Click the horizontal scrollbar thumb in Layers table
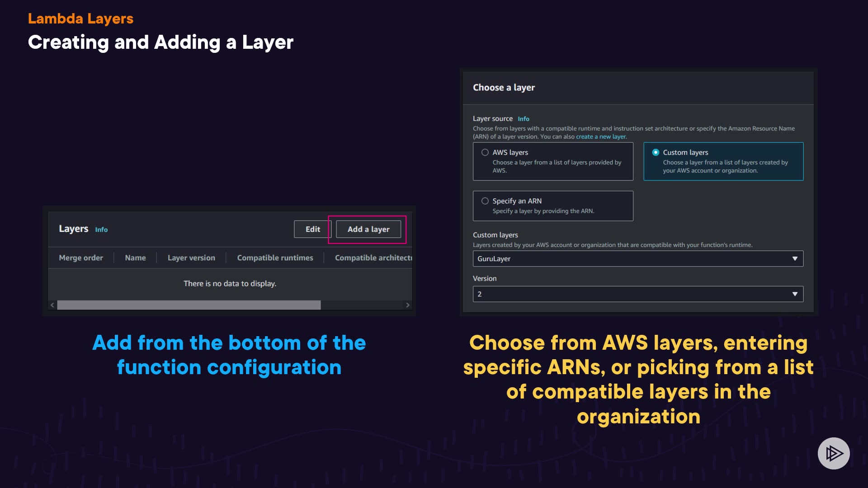Image resolution: width=868 pixels, height=488 pixels. (189, 305)
